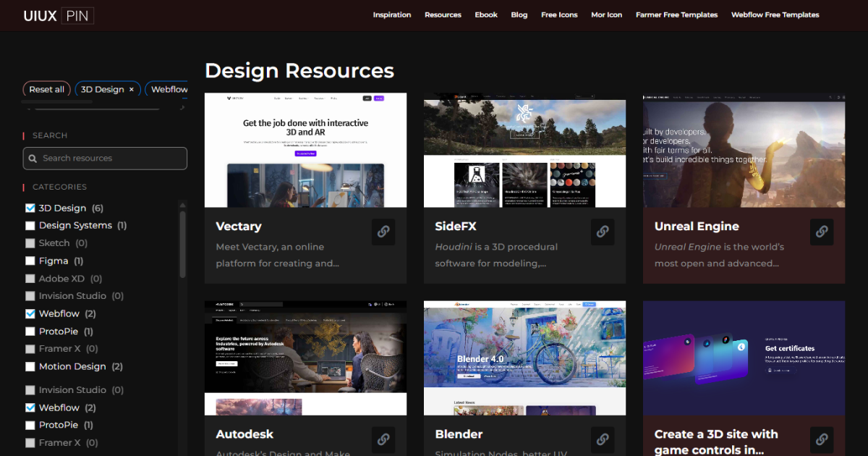868x456 pixels.
Task: Click the magnifier icon in search box
Action: [x=33, y=158]
